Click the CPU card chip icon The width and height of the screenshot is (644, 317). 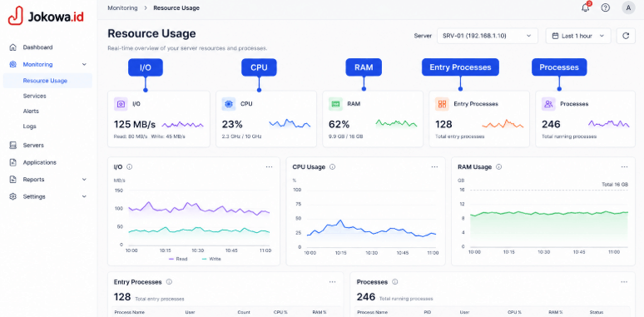[x=229, y=104]
